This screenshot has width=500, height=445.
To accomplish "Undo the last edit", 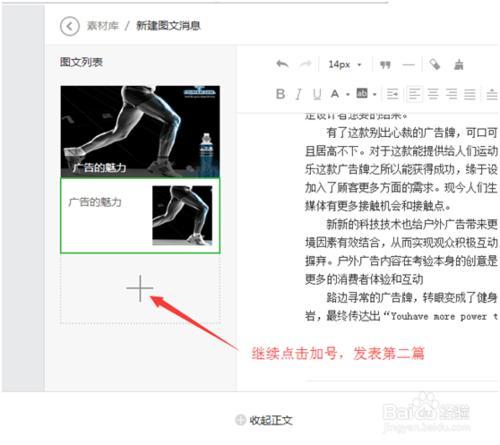I will pyautogui.click(x=282, y=64).
